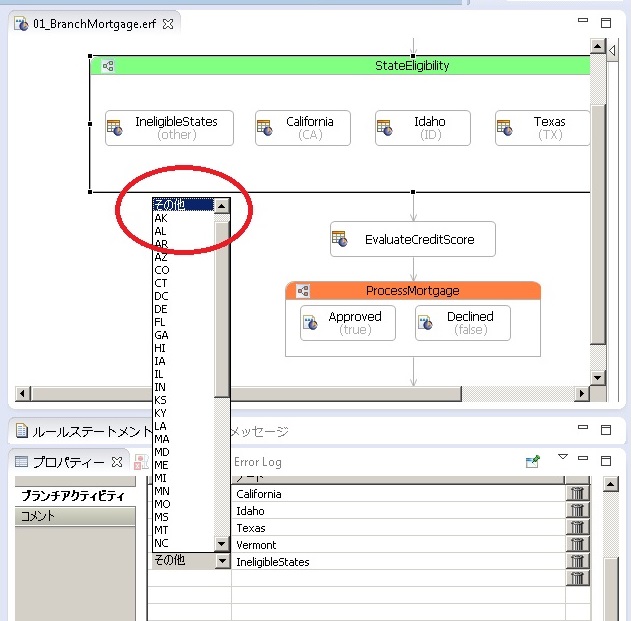The image size is (631, 621).
Task: Close the 01_BranchMortgage.erf tab
Action: (168, 24)
